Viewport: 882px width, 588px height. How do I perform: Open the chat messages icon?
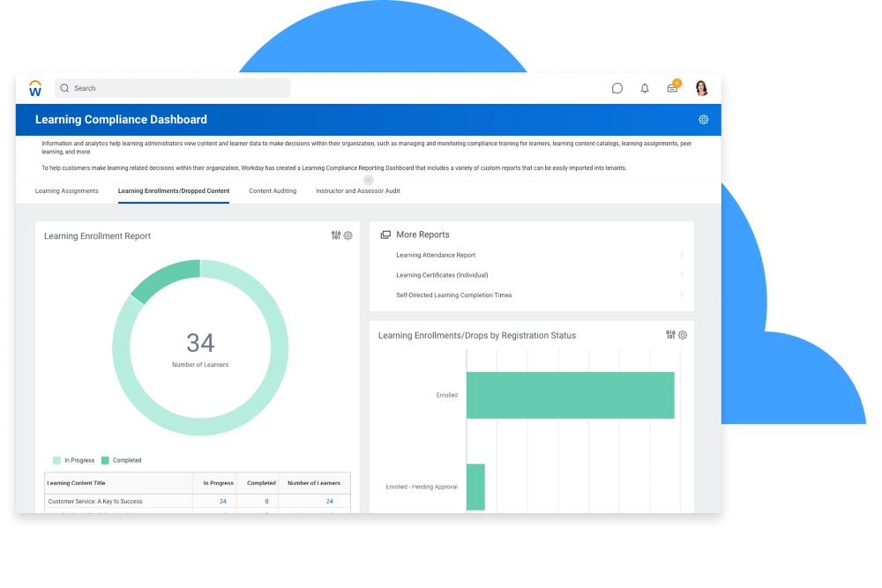point(617,88)
